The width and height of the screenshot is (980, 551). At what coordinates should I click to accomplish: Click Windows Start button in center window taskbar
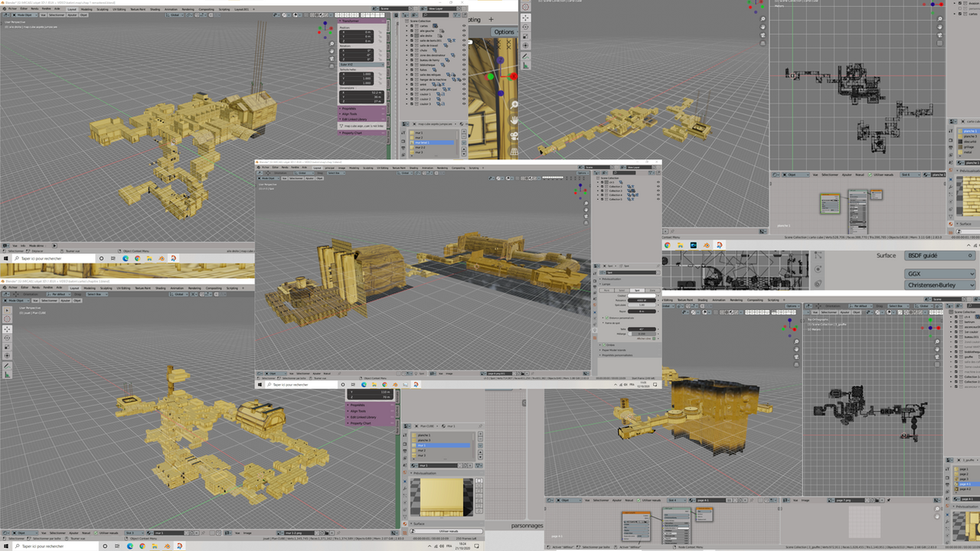click(260, 385)
